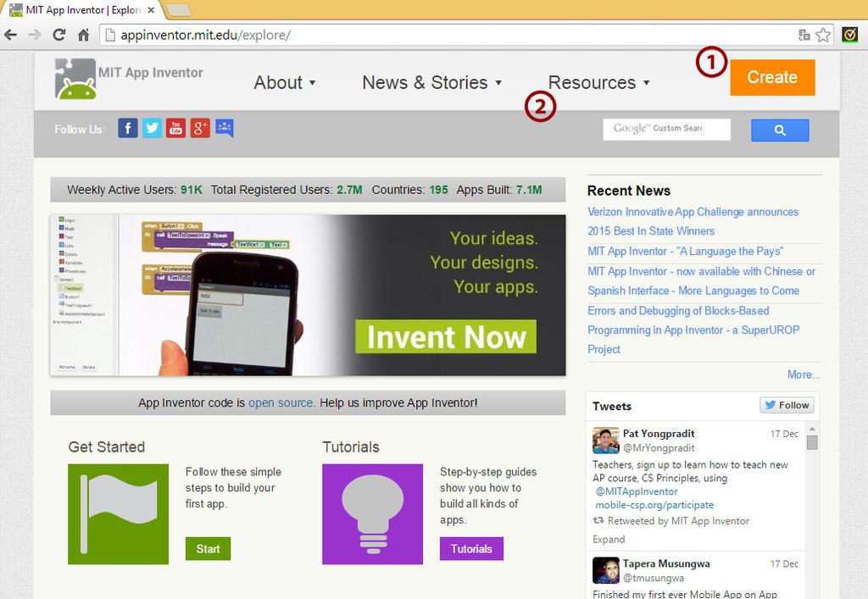This screenshot has width=868, height=599.
Task: Click the Apps Built 7.1M value
Action: tap(529, 190)
